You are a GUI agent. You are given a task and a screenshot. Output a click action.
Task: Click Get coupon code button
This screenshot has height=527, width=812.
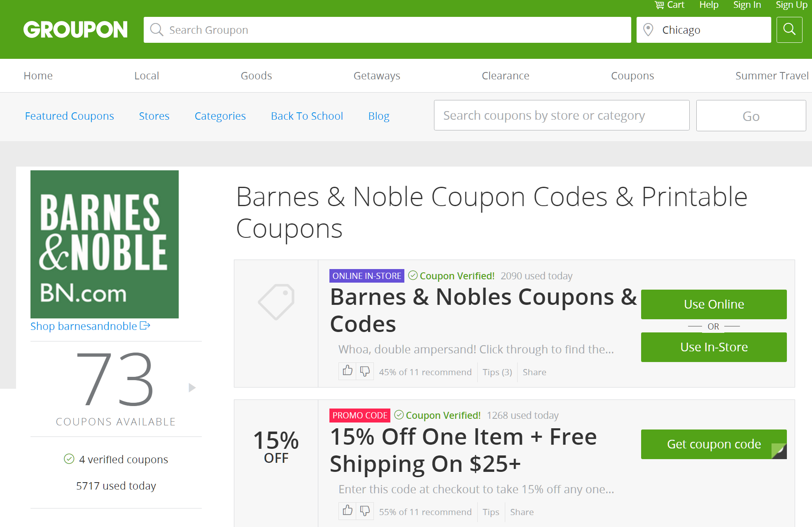tap(714, 444)
